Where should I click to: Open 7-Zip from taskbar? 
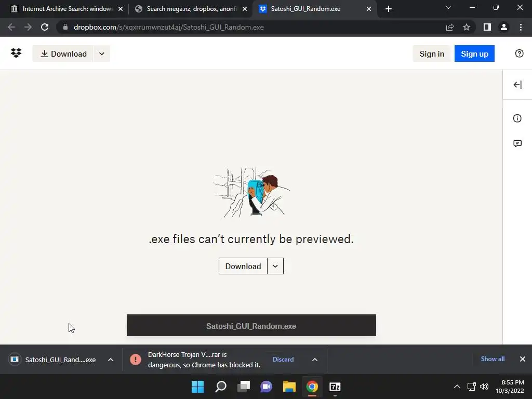click(335, 387)
